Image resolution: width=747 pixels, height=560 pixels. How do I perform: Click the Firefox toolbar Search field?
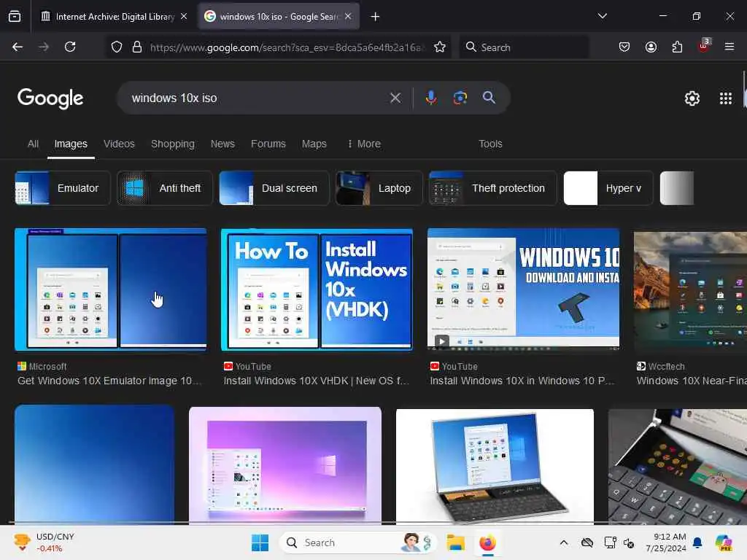tap(524, 47)
